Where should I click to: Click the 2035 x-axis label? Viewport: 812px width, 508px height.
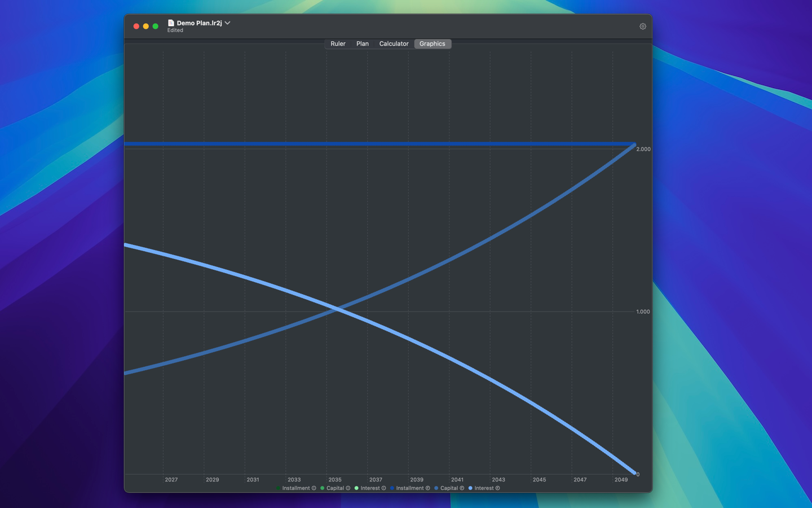[335, 480]
